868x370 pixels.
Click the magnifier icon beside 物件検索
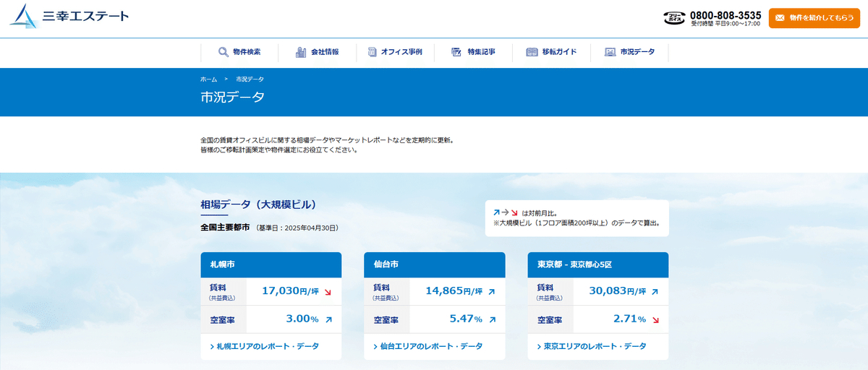point(224,52)
